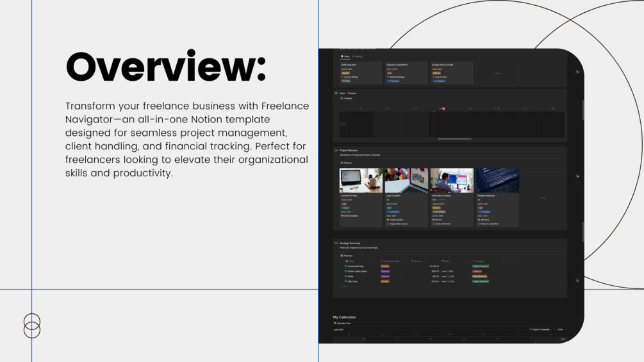Click Project Payment tag on ABC Corp row

481,281
